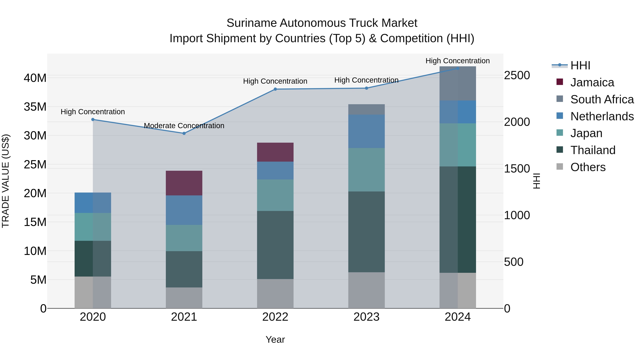The width and height of the screenshot is (644, 362).
Task: Click the 'Year' axis title
Action: point(275,339)
